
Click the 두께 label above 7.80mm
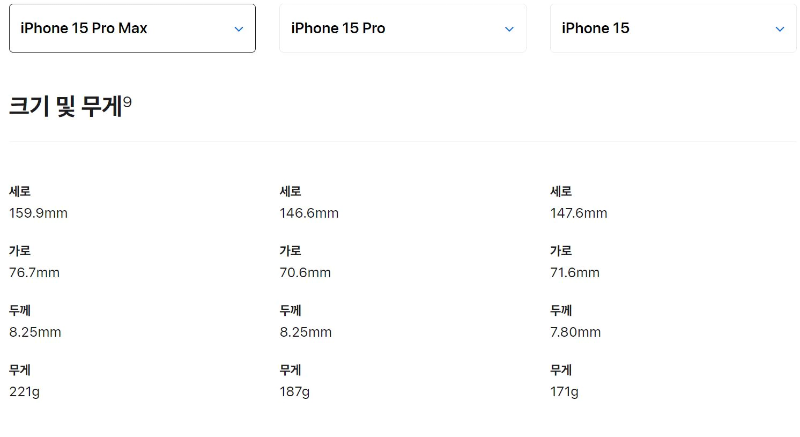(x=561, y=310)
